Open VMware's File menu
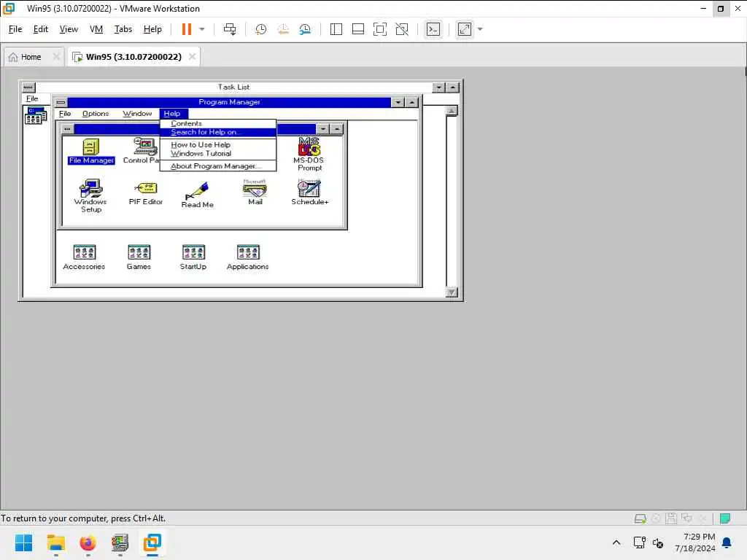 pyautogui.click(x=15, y=29)
